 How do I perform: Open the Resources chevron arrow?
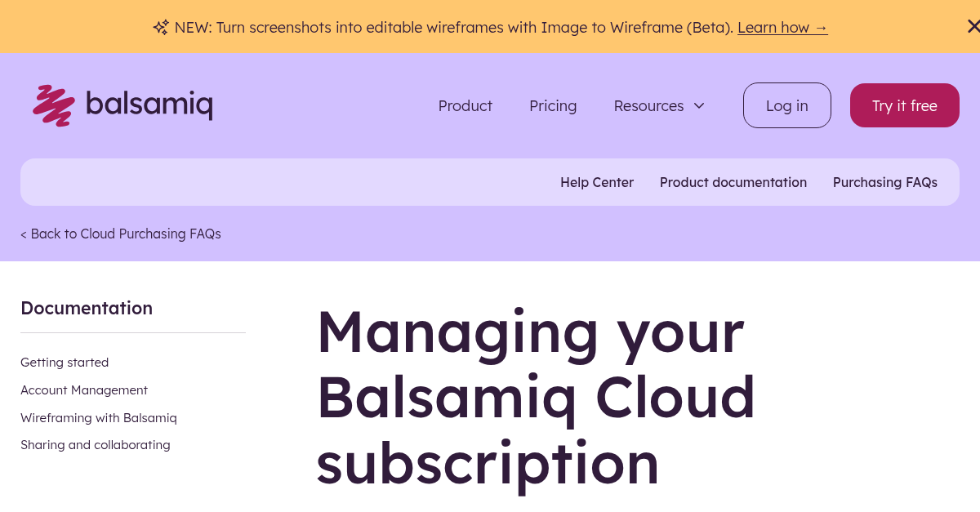[x=699, y=105]
